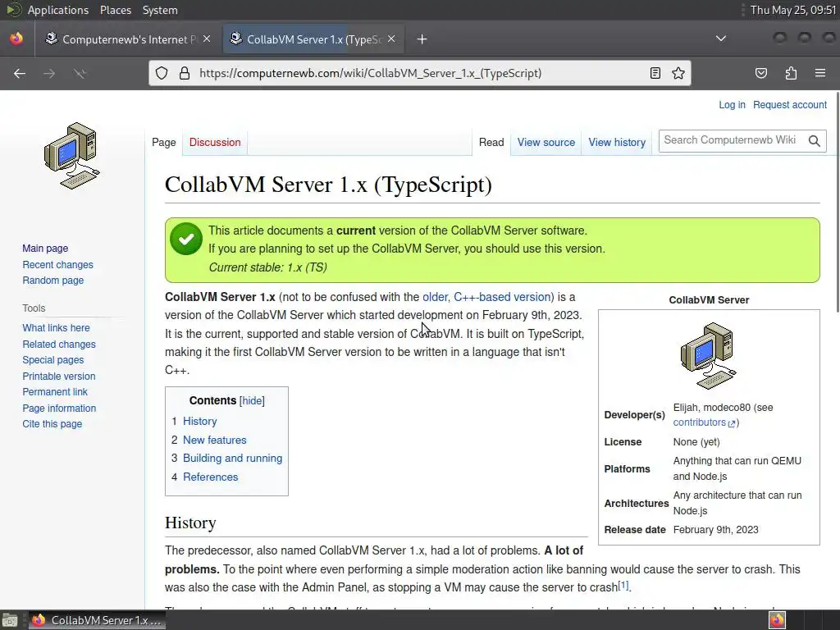Click the padlock site security icon
Viewport: 840px width, 630px height.
[185, 73]
